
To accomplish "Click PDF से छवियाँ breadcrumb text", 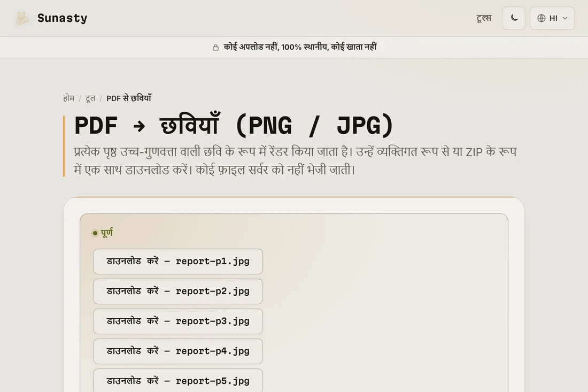I will pyautogui.click(x=129, y=98).
